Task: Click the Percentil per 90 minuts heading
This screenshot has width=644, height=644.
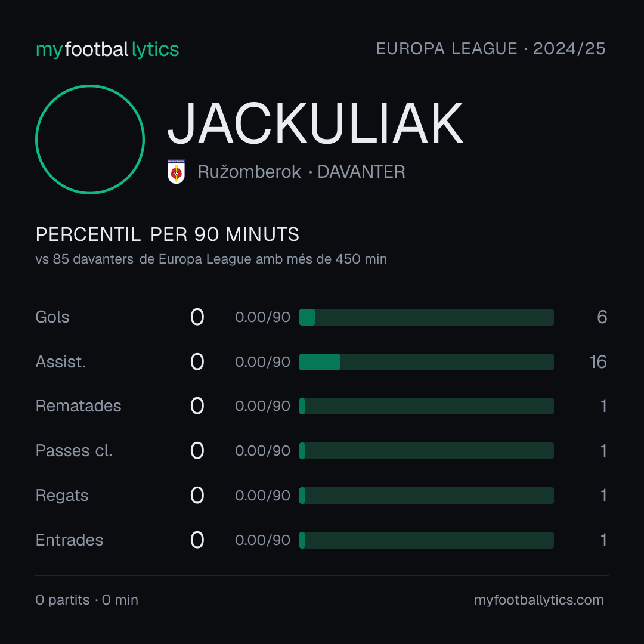Action: (x=168, y=234)
